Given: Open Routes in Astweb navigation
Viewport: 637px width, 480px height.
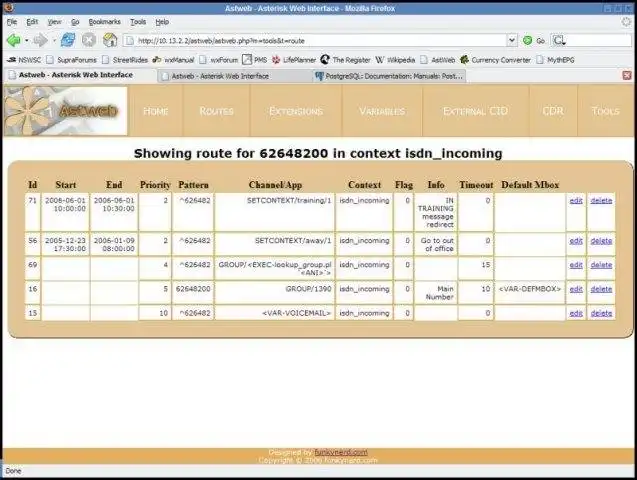Looking at the screenshot, I should [x=217, y=111].
